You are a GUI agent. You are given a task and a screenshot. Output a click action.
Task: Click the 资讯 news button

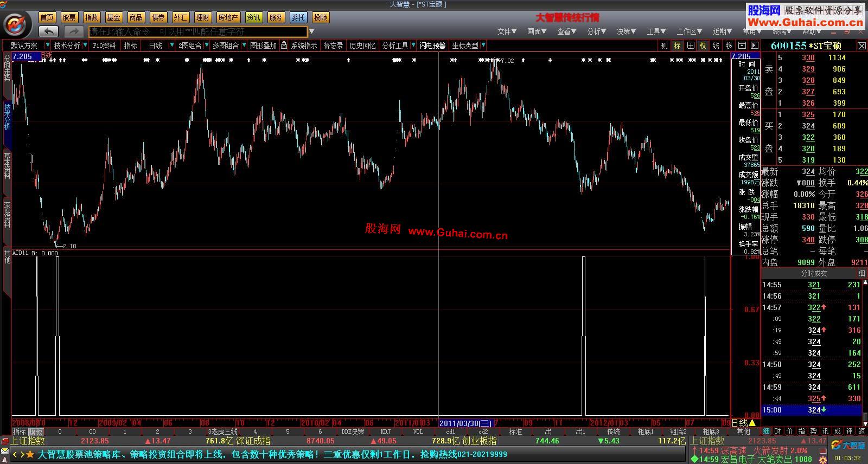click(253, 17)
